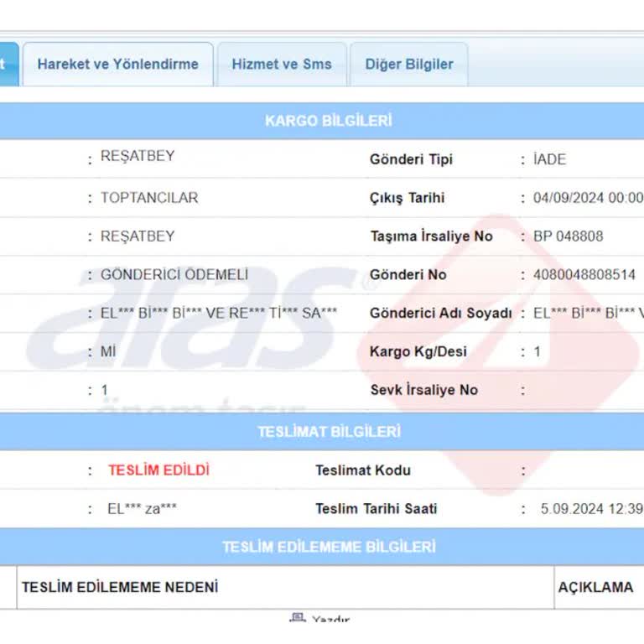The height and width of the screenshot is (644, 644).
Task: Switch to the Hizmet ve Sms tab
Action: (x=282, y=64)
